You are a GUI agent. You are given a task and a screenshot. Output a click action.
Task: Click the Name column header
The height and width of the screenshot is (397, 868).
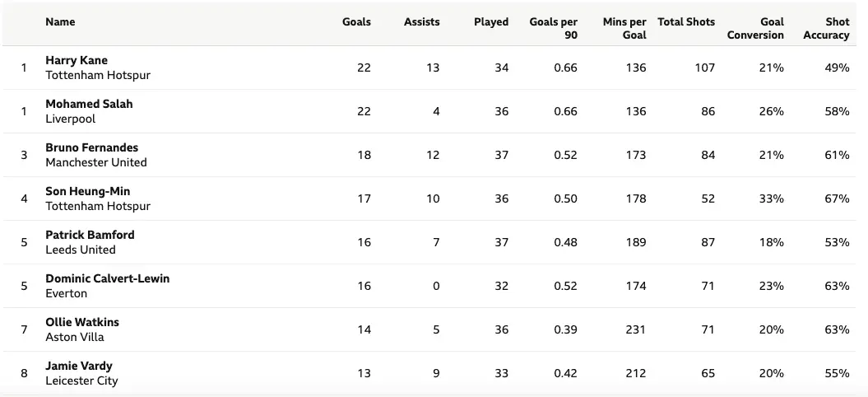point(60,22)
